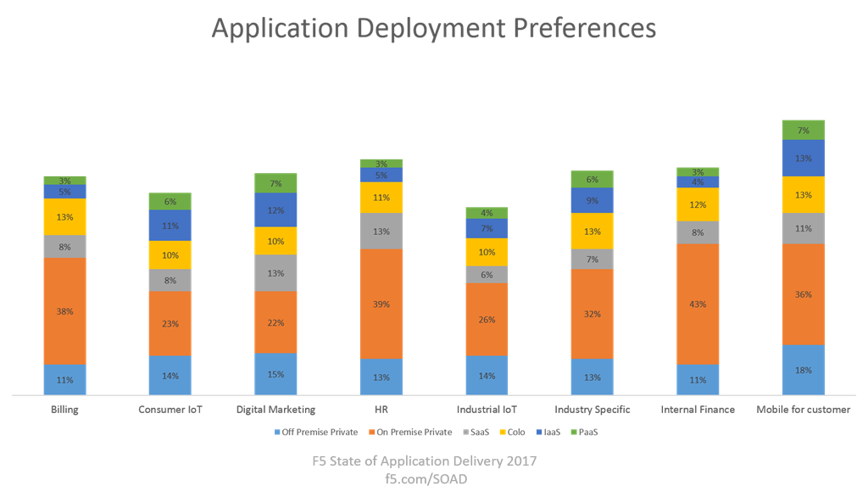The height and width of the screenshot is (497, 868).
Task: Click HR's 39% orange segment
Action: [381, 304]
